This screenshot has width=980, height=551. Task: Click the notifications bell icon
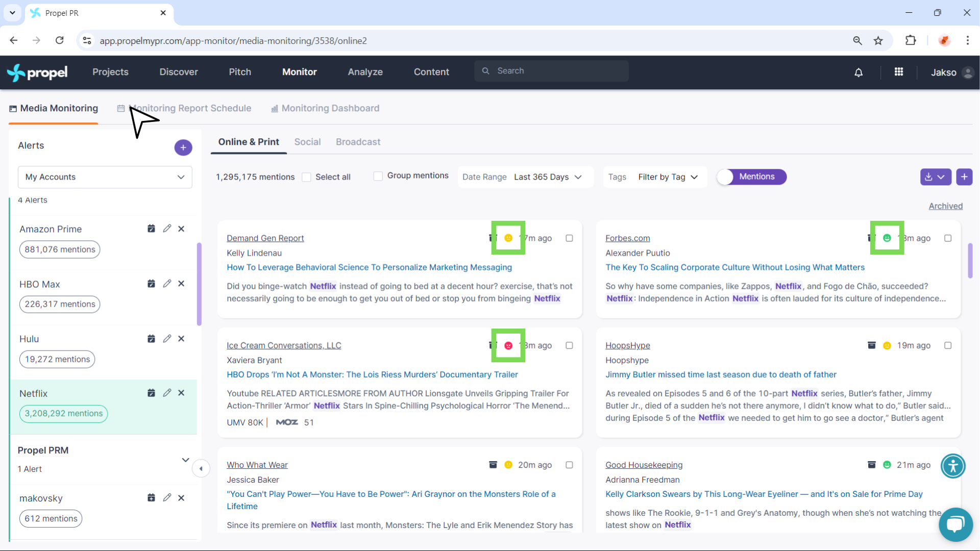pyautogui.click(x=859, y=72)
